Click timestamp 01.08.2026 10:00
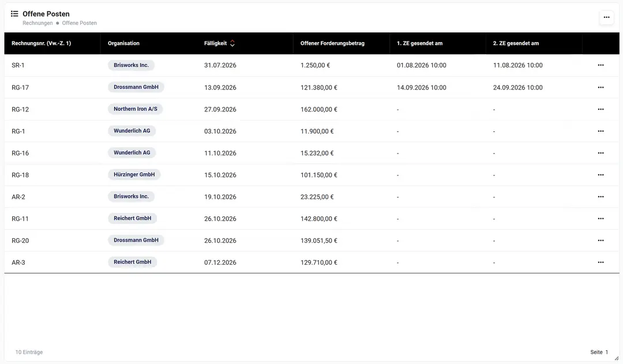The image size is (623, 364). tap(422, 65)
